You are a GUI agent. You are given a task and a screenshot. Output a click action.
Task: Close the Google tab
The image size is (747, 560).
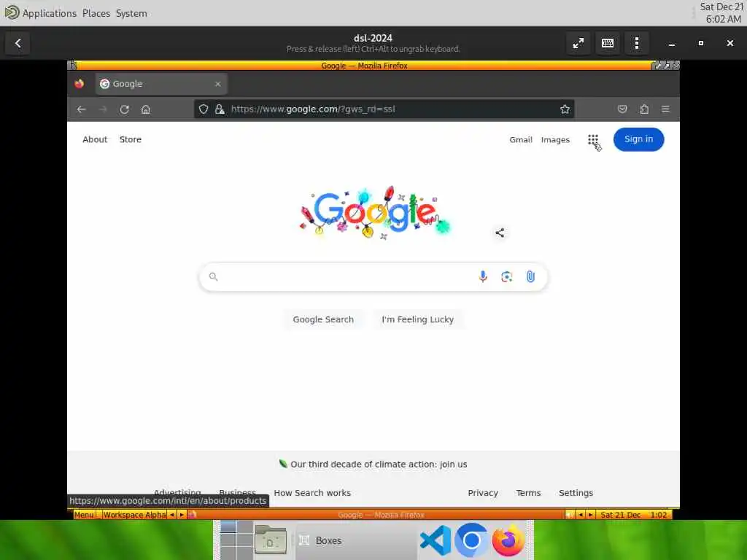pyautogui.click(x=217, y=84)
